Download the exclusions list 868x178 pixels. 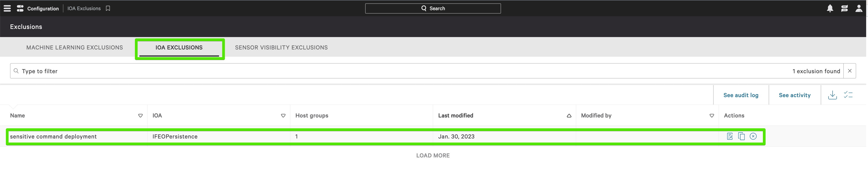[x=832, y=95]
